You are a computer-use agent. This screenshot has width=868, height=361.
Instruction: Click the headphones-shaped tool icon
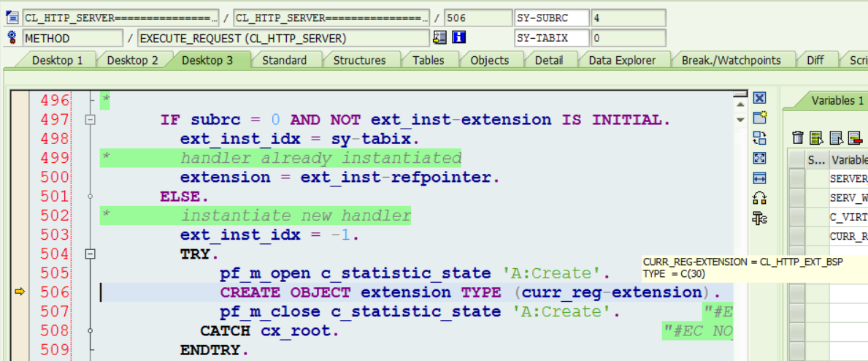tap(759, 198)
